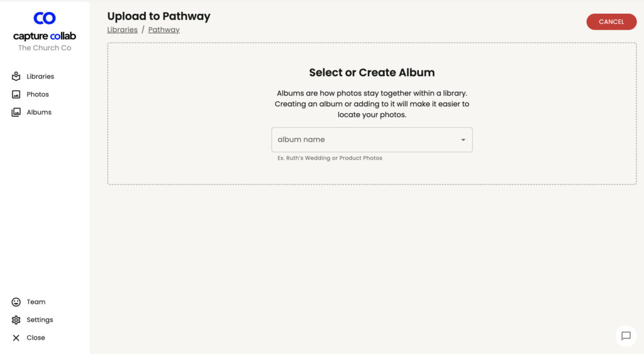This screenshot has width=644, height=354.
Task: Click the capture collab wordmark text
Action: [45, 36]
